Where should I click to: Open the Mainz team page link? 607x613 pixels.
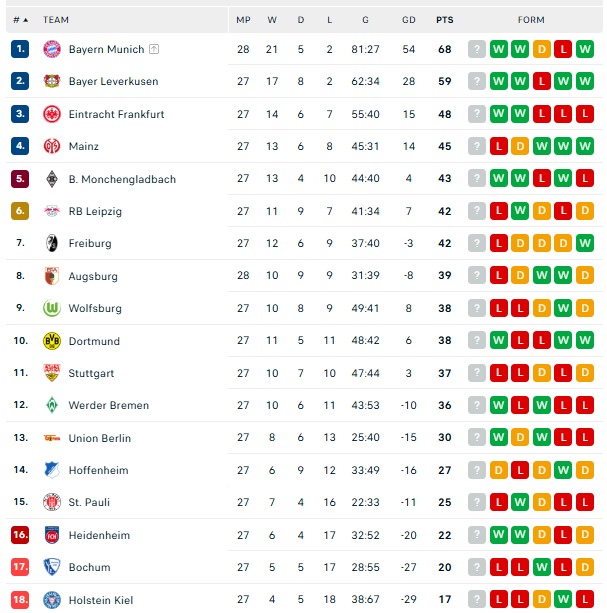(84, 146)
